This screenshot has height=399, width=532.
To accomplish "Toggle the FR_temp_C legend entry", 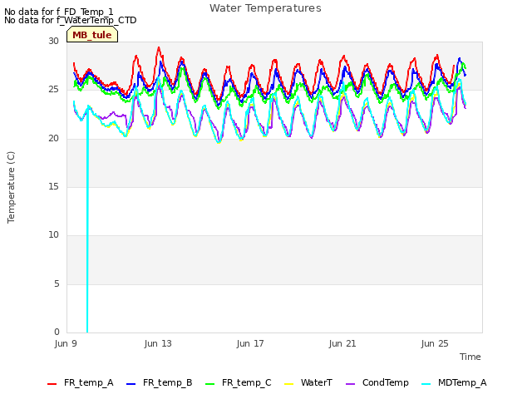I will 239,383.
